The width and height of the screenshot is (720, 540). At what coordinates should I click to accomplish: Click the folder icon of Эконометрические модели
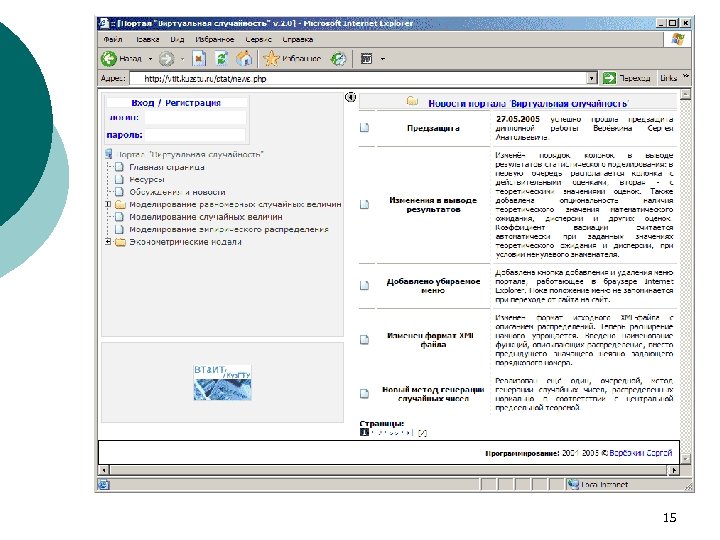[x=120, y=242]
